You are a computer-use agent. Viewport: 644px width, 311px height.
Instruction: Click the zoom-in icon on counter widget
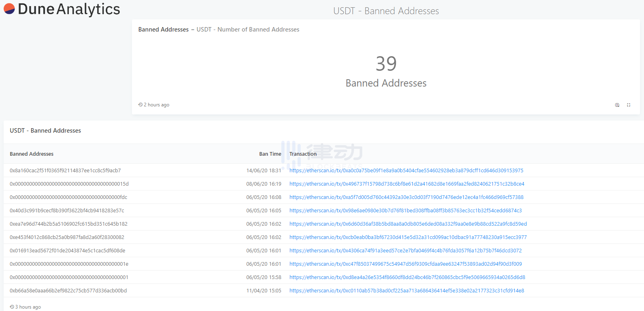pyautogui.click(x=617, y=105)
